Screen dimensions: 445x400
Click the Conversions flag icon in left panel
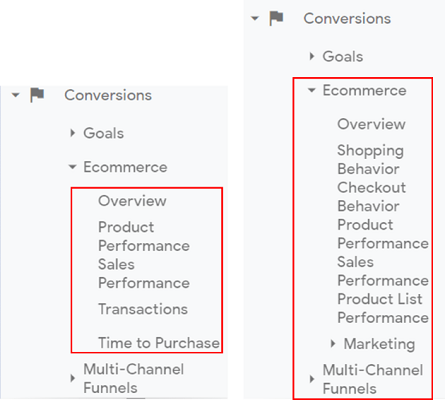click(x=37, y=95)
